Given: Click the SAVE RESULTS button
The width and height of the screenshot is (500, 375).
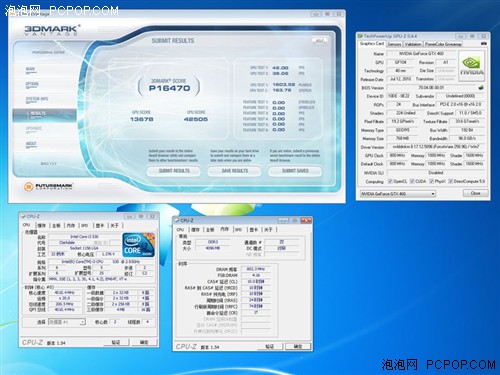Looking at the screenshot, I should [x=235, y=171].
